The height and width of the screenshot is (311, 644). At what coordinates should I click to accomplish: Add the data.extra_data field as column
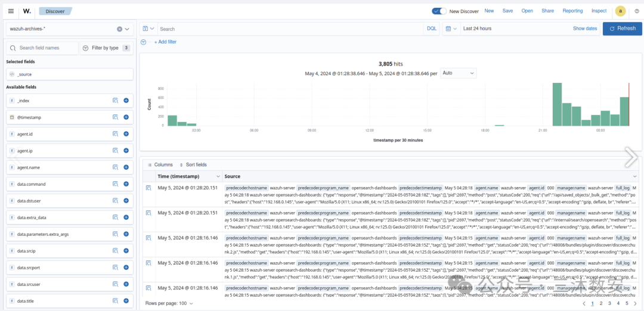point(126,217)
